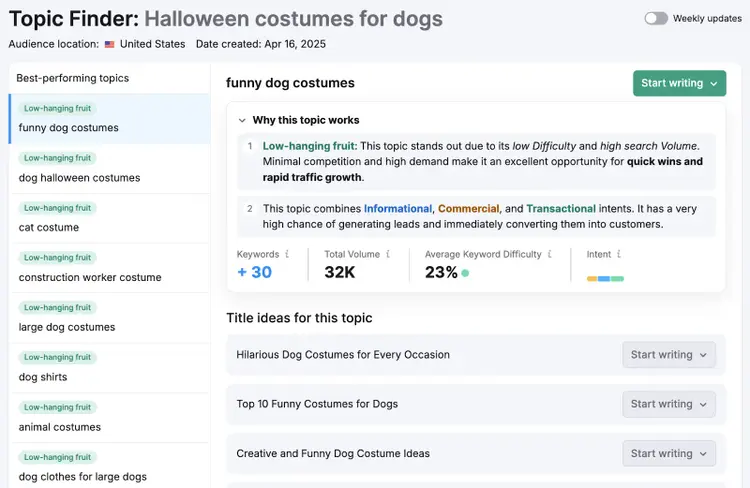The image size is (750, 488).
Task: Click the 32K total volume value
Action: pos(340,272)
